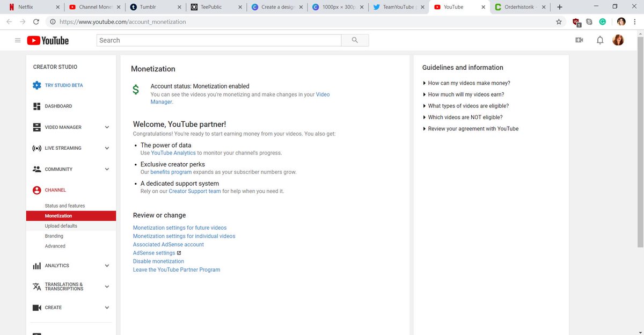Screen dimensions: 644x335
Task: Open Associated AdSense account link
Action: pos(169,245)
